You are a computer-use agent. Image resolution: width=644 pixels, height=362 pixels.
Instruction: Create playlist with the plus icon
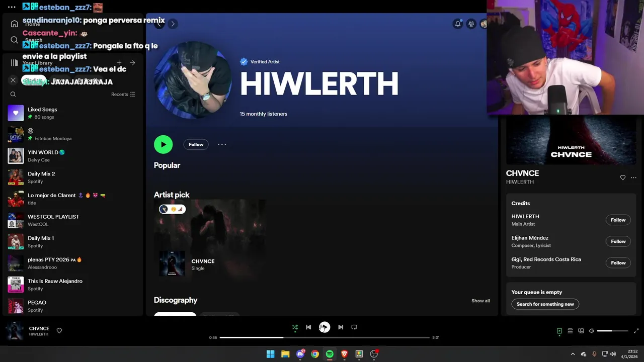point(119,63)
